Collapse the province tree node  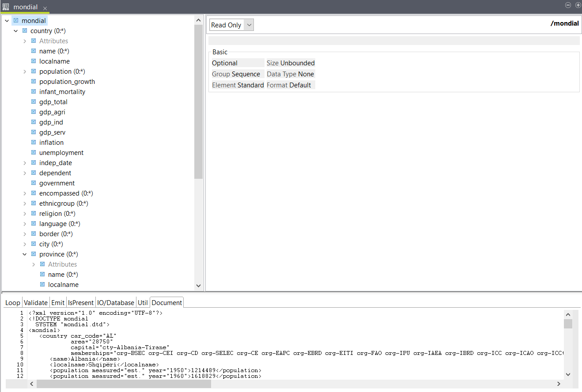point(25,254)
